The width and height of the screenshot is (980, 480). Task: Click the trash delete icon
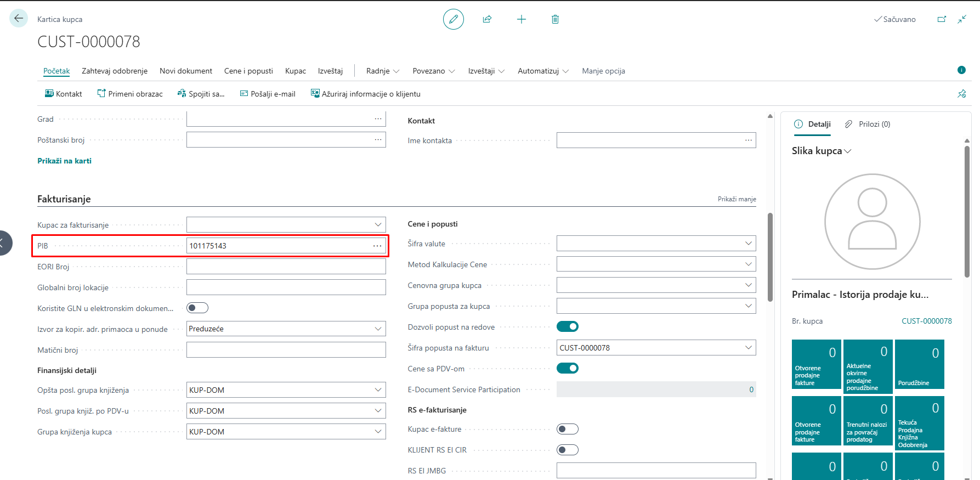pos(555,19)
